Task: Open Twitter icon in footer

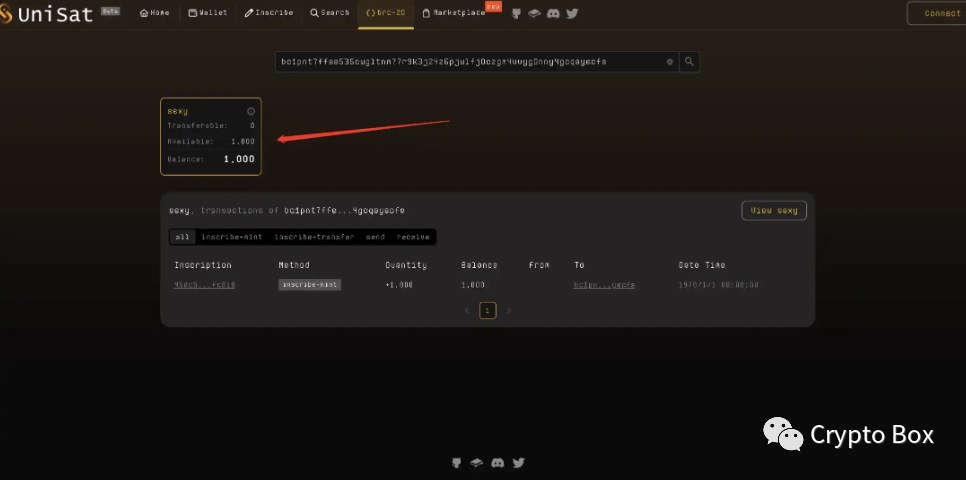Action: 518,463
